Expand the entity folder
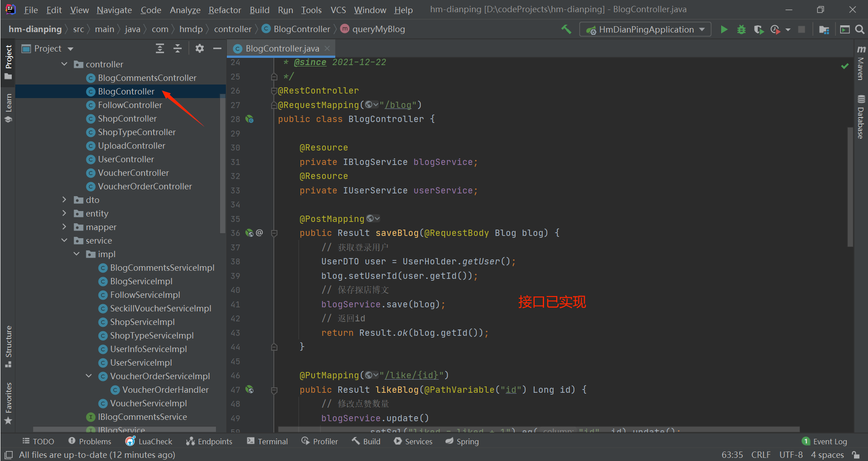The height and width of the screenshot is (461, 868). [x=64, y=213]
